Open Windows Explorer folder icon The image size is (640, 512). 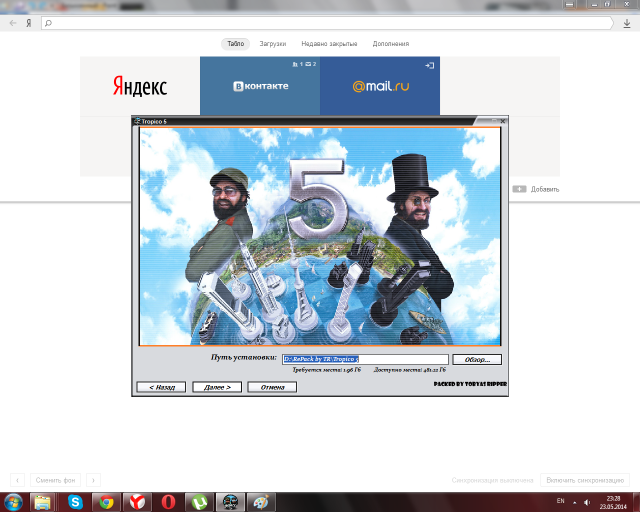[43, 502]
